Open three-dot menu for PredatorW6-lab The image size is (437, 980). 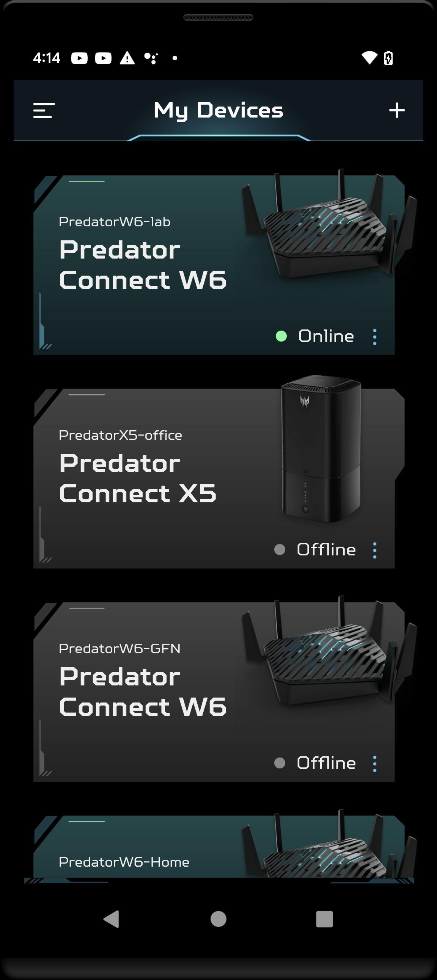coord(374,337)
